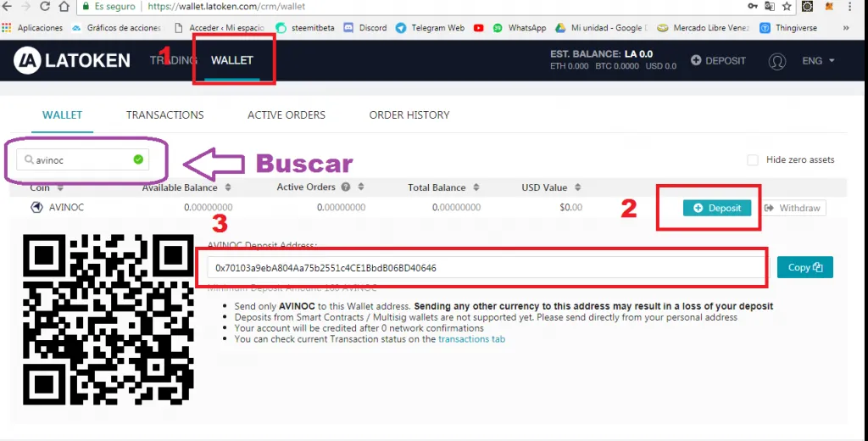Click the AVINOC deposit address field
The image size is (868, 441).
[488, 268]
